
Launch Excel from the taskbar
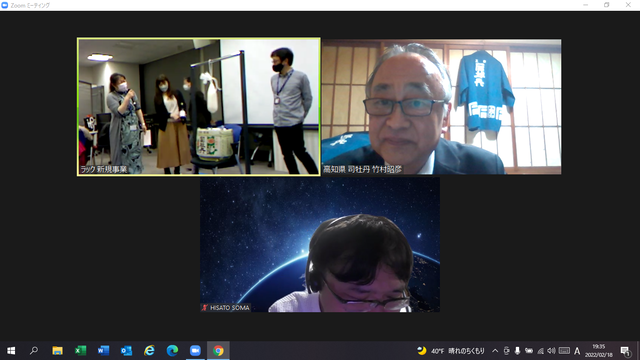pyautogui.click(x=80, y=351)
